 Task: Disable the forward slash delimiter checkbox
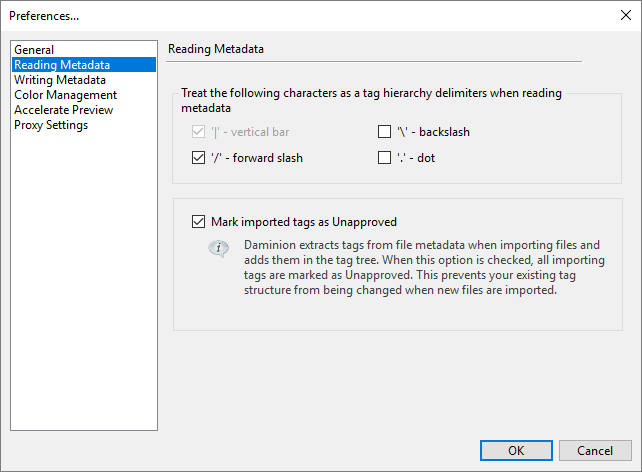197,158
